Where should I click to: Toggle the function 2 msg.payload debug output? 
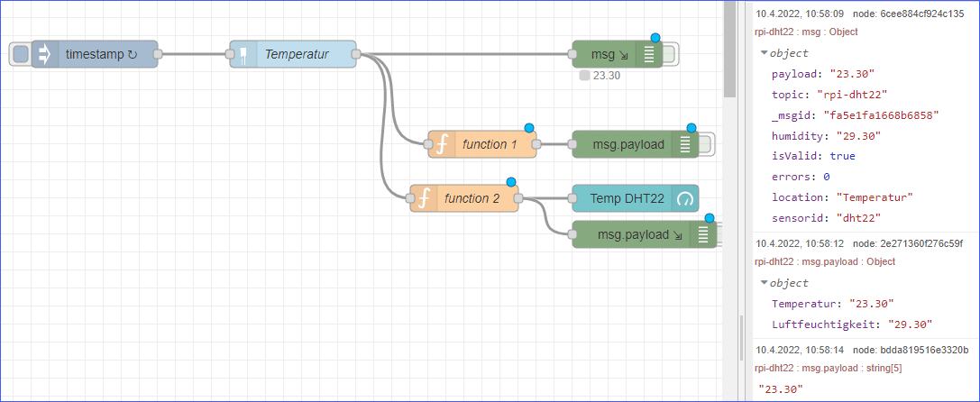720,234
